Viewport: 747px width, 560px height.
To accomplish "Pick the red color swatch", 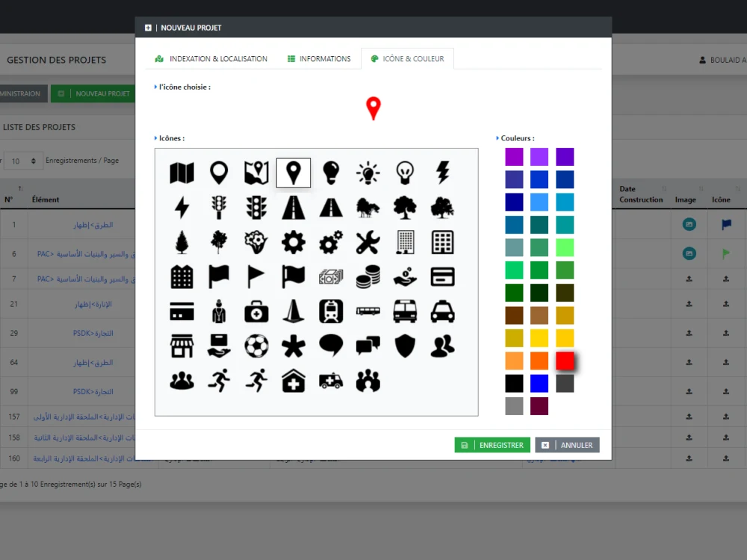I will click(x=565, y=361).
